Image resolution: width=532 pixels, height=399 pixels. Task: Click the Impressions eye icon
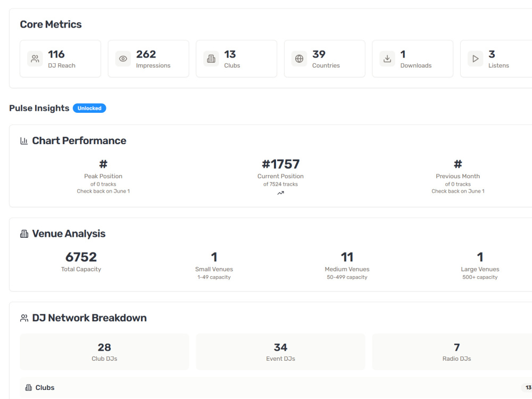pyautogui.click(x=123, y=59)
